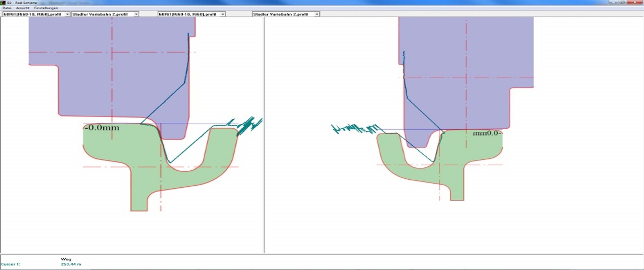Viewport: 644px width, 270px height.
Task: Open the Datei menu
Action: click(x=7, y=8)
